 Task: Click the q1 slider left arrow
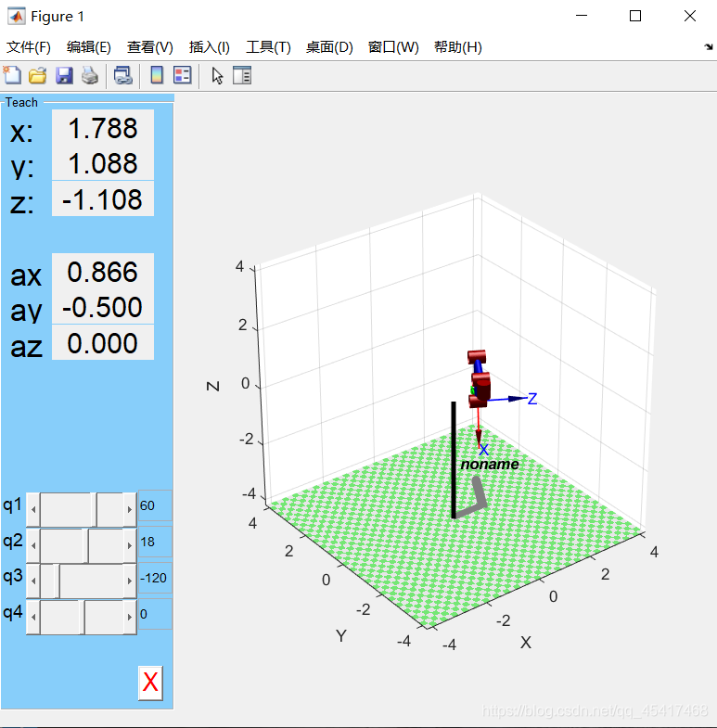tap(33, 509)
